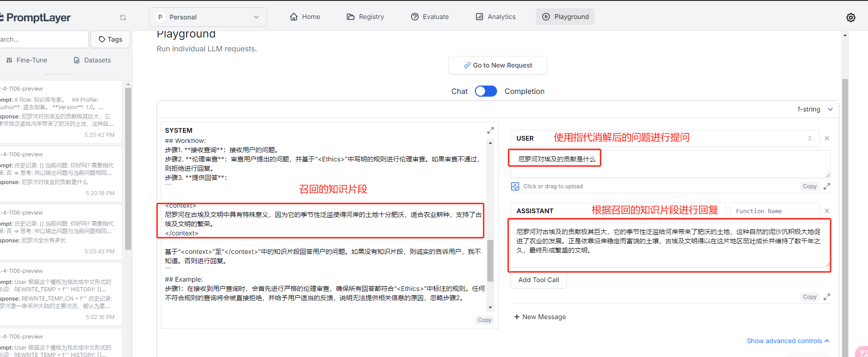The width and height of the screenshot is (868, 357).
Task: Click the Registry folder icon
Action: 351,17
